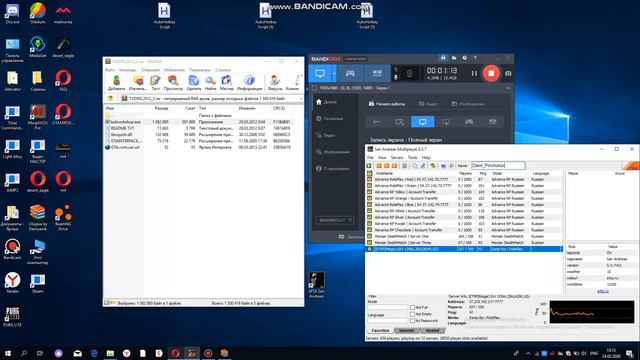640x360 pixels.
Task: Select the README.TXT file in WinRAR
Action: pyautogui.click(x=122, y=128)
